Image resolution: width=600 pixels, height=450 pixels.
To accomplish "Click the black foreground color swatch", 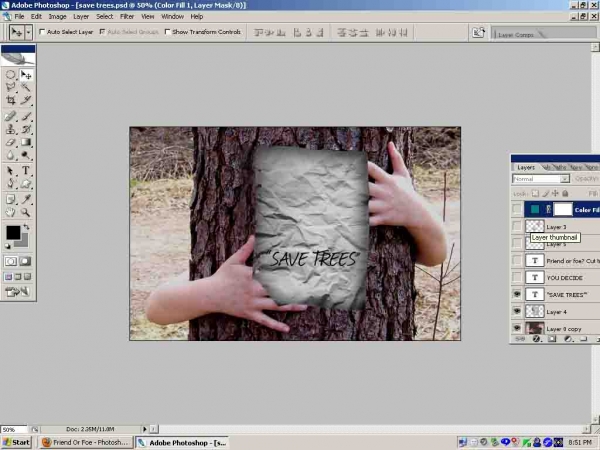I will pos(13,232).
